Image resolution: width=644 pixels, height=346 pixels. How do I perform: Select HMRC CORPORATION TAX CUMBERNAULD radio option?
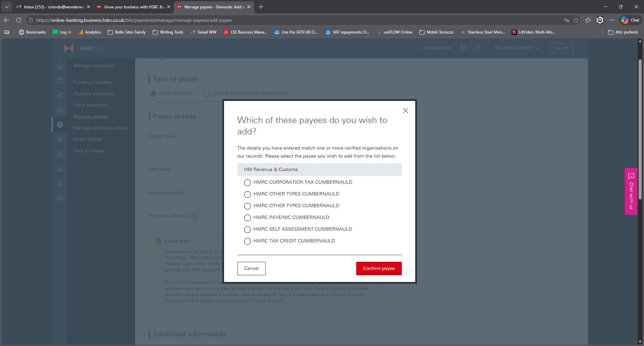[x=248, y=183]
